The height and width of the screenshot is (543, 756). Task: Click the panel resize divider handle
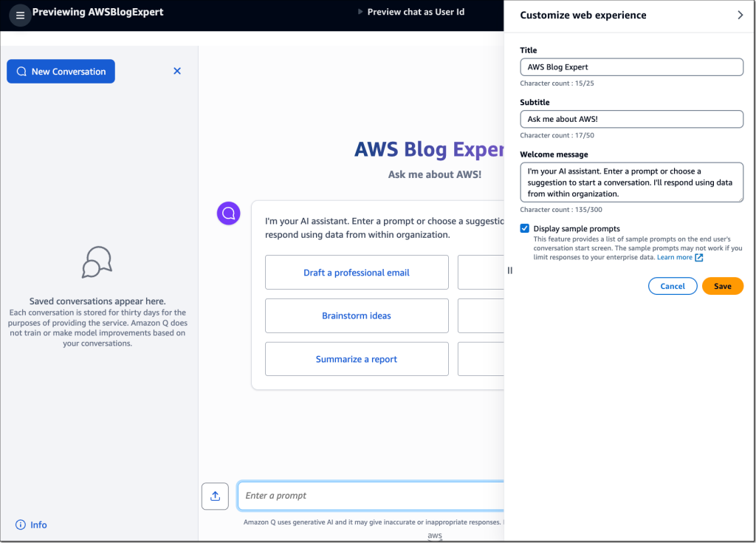(509, 270)
